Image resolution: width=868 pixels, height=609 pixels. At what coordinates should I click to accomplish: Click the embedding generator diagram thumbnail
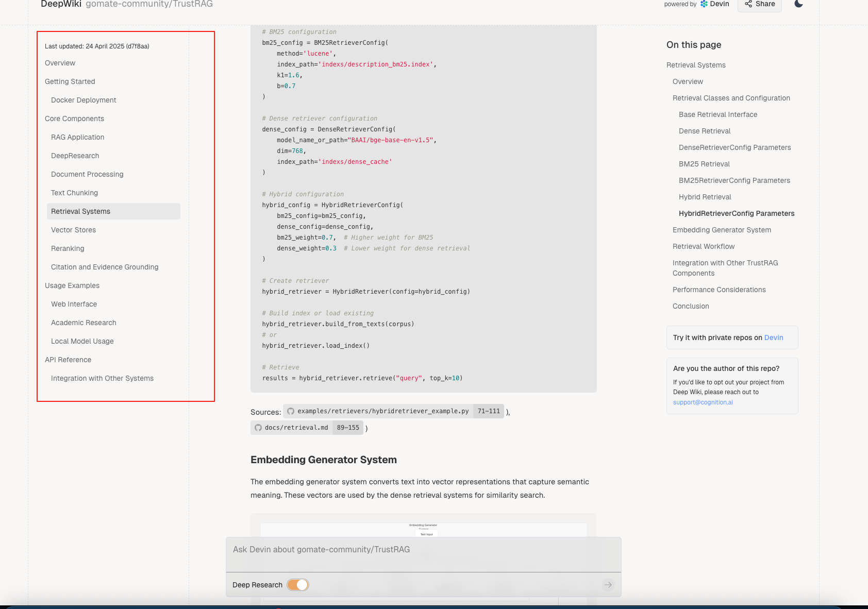coord(423,530)
